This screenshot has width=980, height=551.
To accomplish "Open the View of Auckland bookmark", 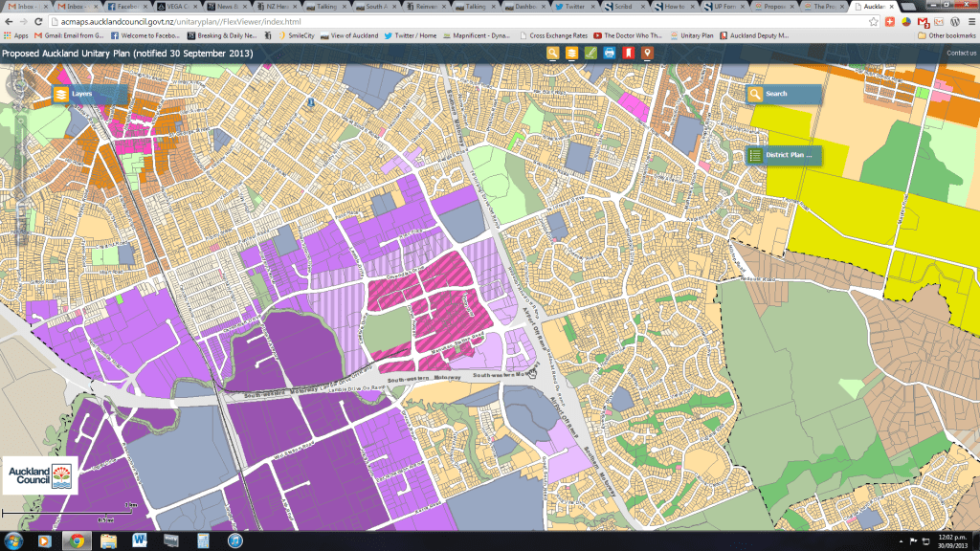I will (x=349, y=35).
